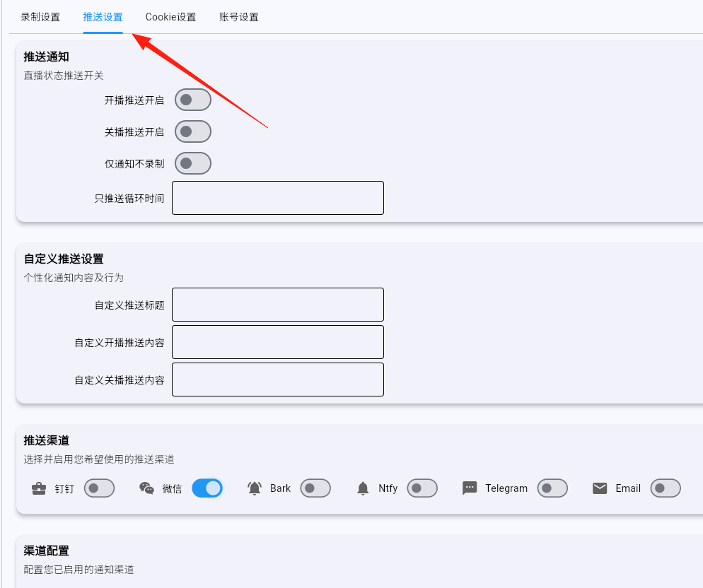
Task: Turn on the 关播推送开启 switch
Action: click(193, 131)
